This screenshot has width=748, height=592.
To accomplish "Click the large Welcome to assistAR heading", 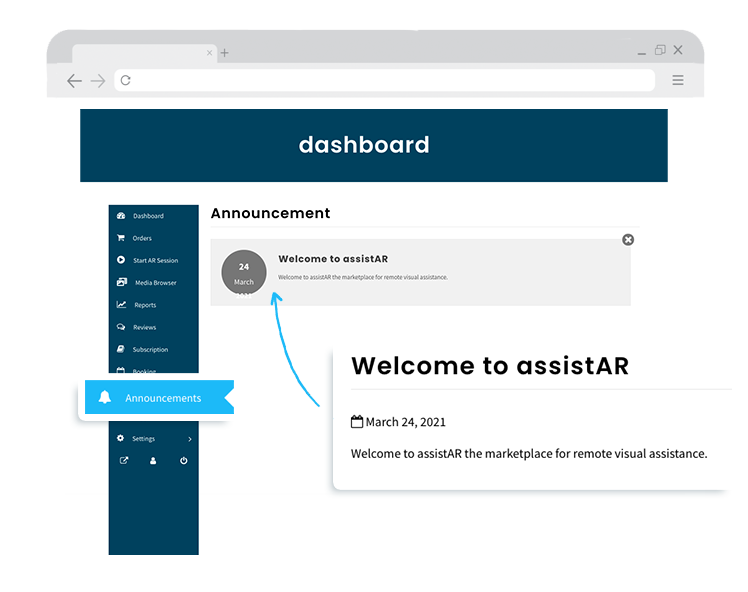I will point(490,366).
